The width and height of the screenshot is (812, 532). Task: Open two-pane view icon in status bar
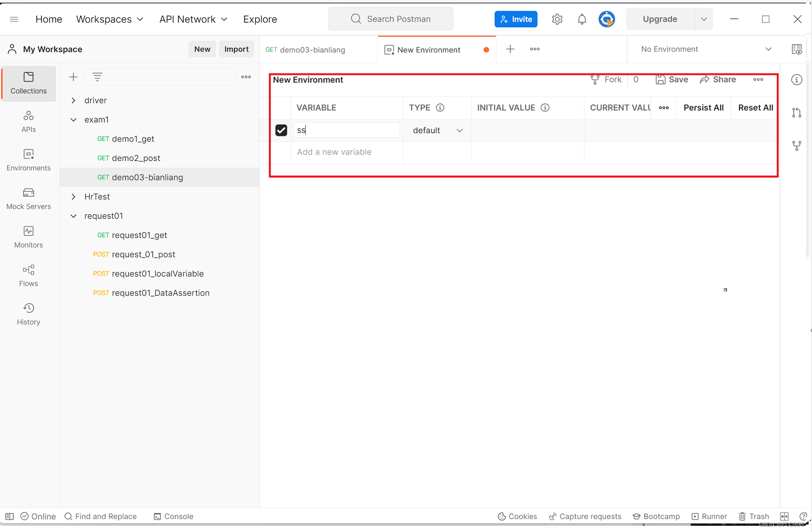click(x=785, y=516)
